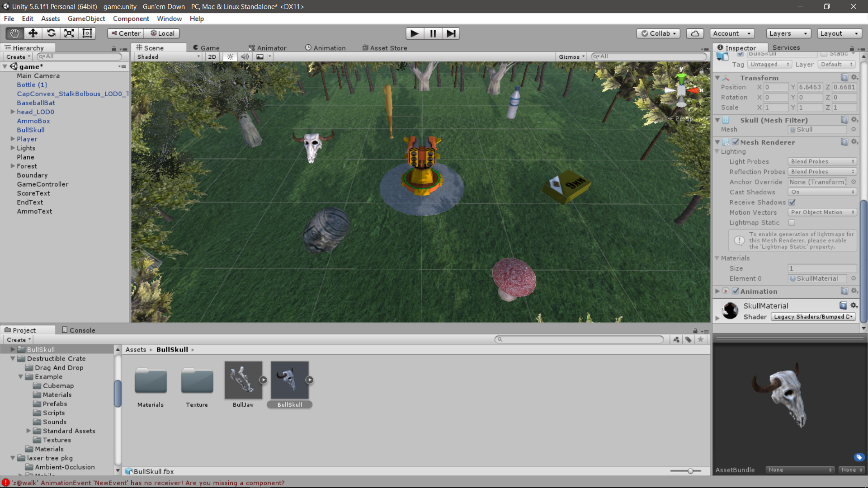
Task: Select the Rect Transform tool
Action: click(x=87, y=33)
